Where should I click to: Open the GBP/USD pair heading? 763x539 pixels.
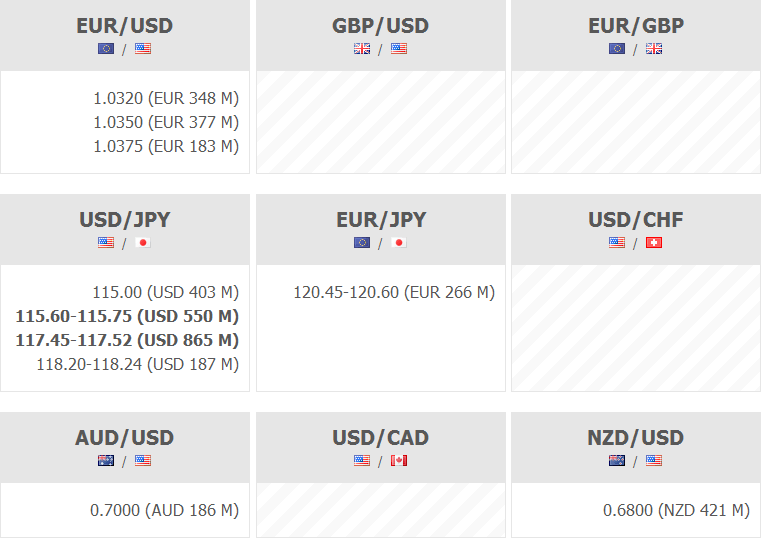coord(380,26)
